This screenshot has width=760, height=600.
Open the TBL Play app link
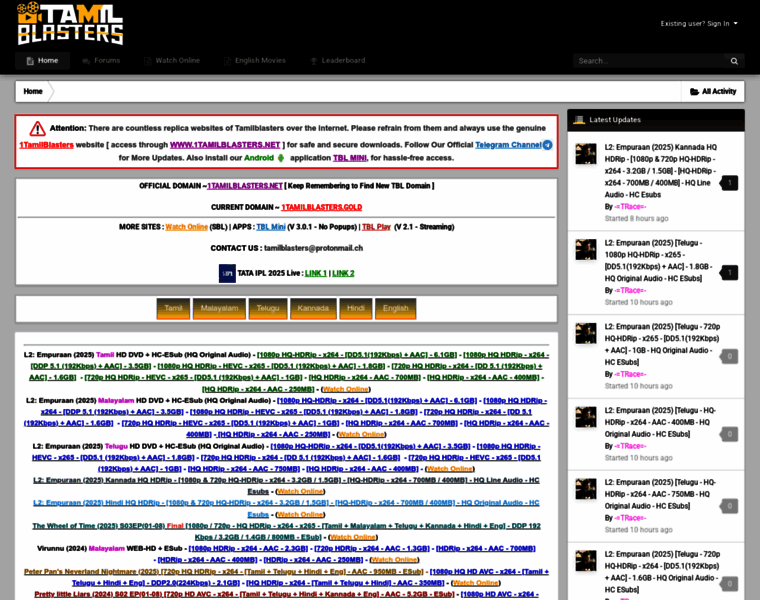click(376, 227)
